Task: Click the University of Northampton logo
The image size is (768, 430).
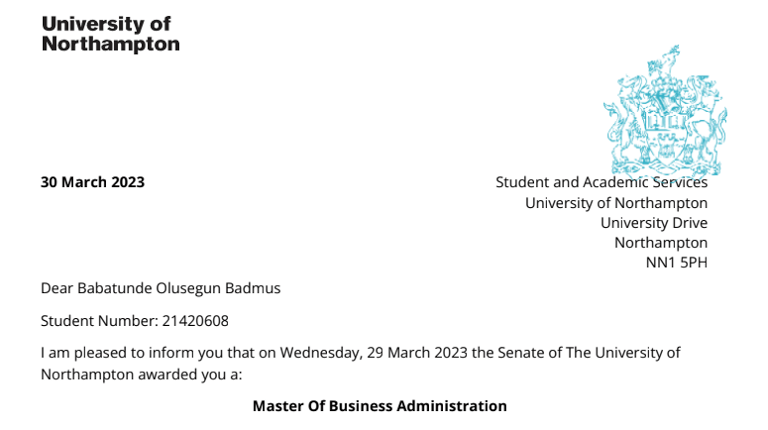Action: pyautogui.click(x=111, y=34)
